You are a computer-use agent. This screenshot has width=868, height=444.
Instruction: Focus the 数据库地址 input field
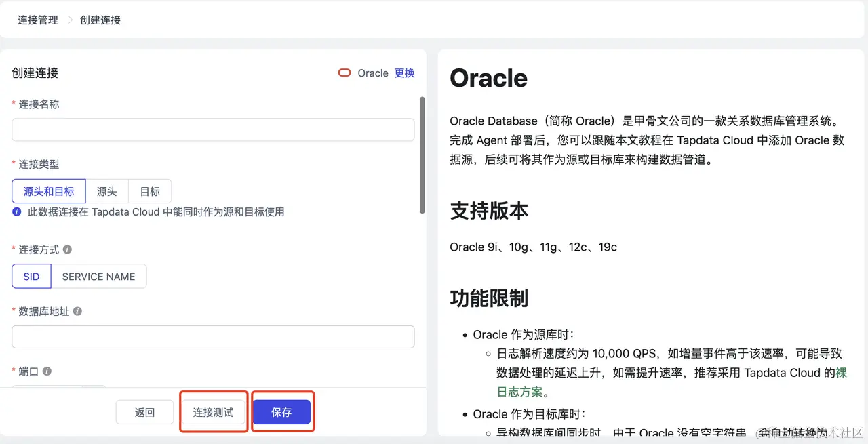(x=213, y=337)
